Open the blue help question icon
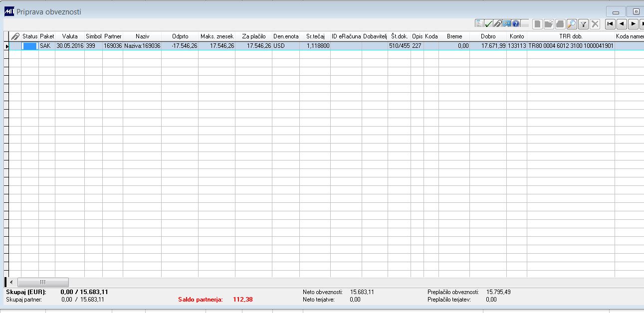The width and height of the screenshot is (644, 313). coord(516,23)
